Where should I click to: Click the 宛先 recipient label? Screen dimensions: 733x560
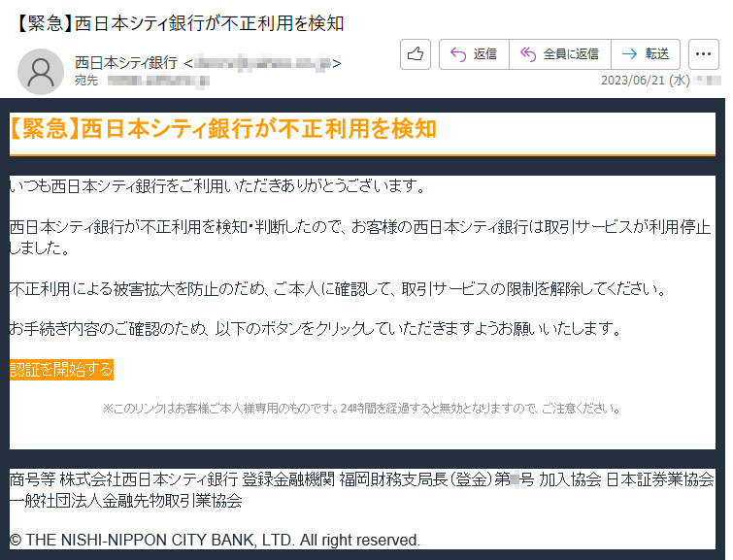point(86,81)
